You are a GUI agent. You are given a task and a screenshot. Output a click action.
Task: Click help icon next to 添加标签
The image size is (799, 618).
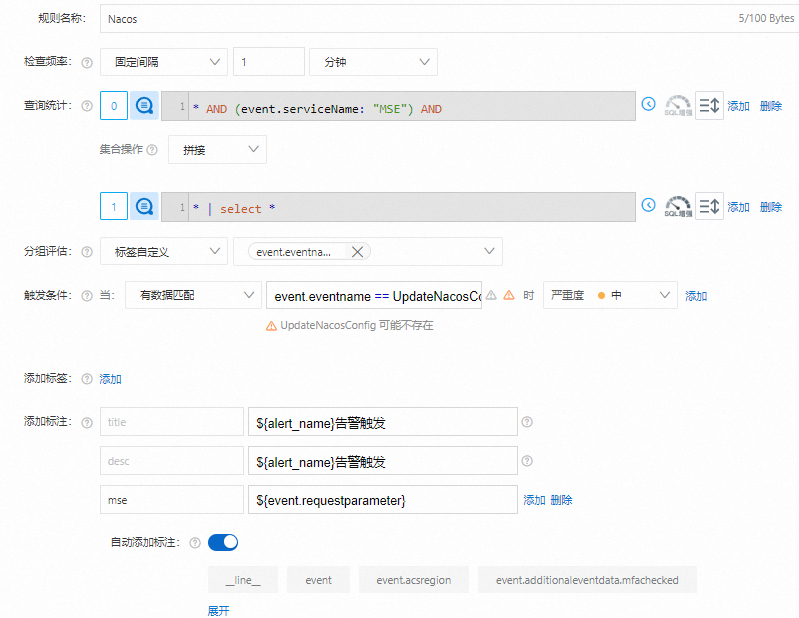pyautogui.click(x=87, y=379)
